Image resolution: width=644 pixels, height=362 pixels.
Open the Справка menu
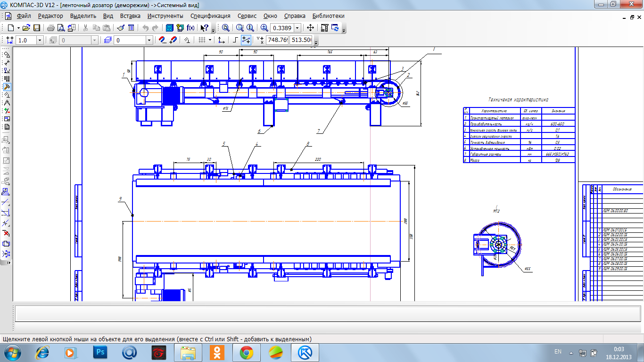[x=295, y=16]
